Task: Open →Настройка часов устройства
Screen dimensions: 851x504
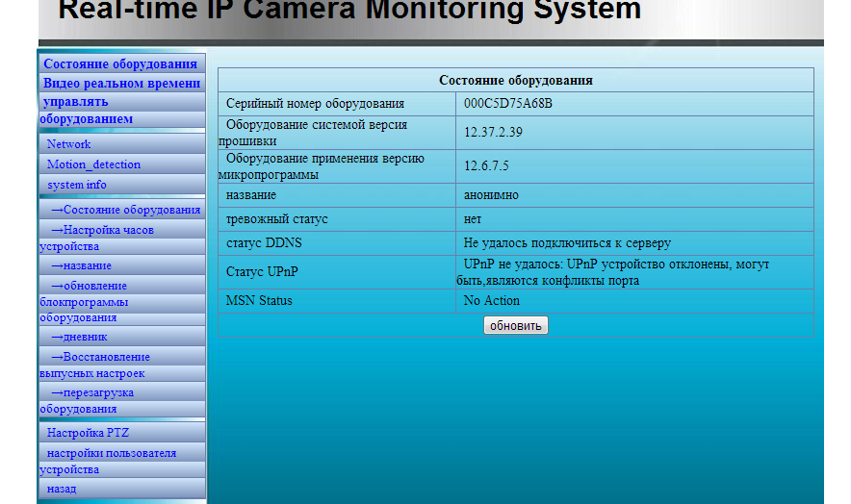Action: click(x=97, y=238)
